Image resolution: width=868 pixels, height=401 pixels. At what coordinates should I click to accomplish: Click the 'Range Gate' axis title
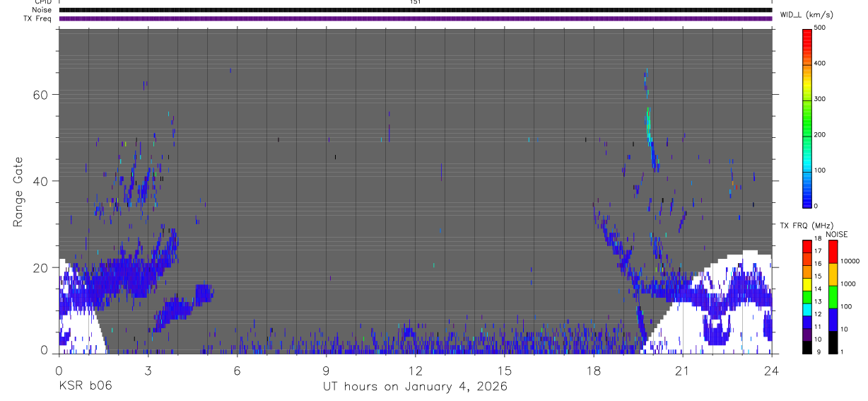pos(18,192)
